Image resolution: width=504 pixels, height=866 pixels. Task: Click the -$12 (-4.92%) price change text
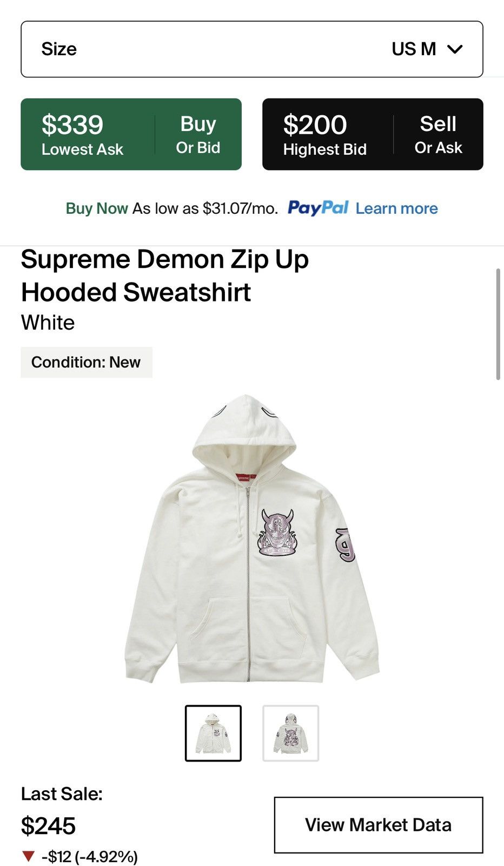[x=90, y=856]
